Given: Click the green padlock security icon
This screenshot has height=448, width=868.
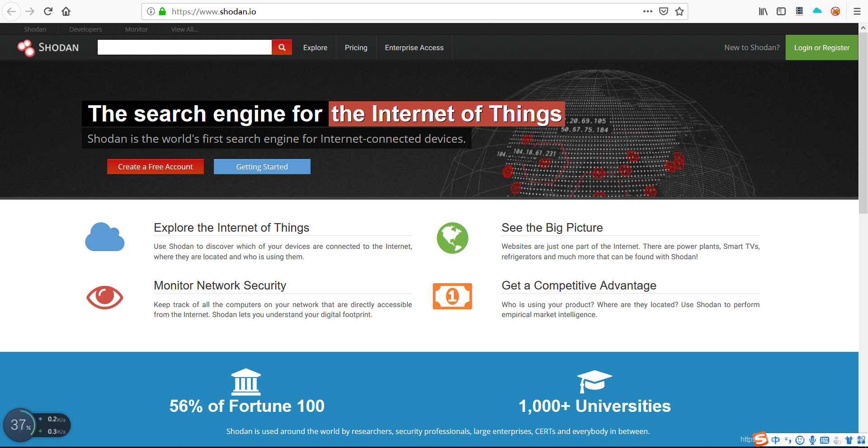Looking at the screenshot, I should pyautogui.click(x=162, y=11).
